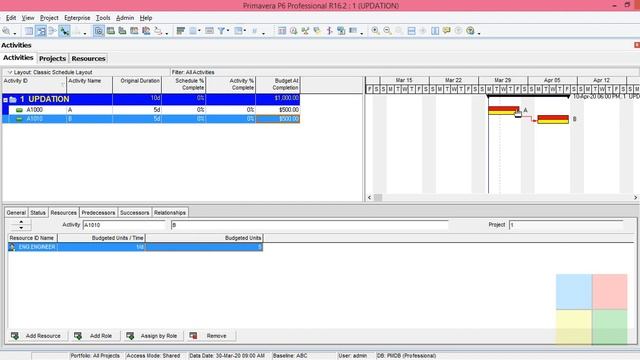Open the Trace Logic toolbar icon

158,31
